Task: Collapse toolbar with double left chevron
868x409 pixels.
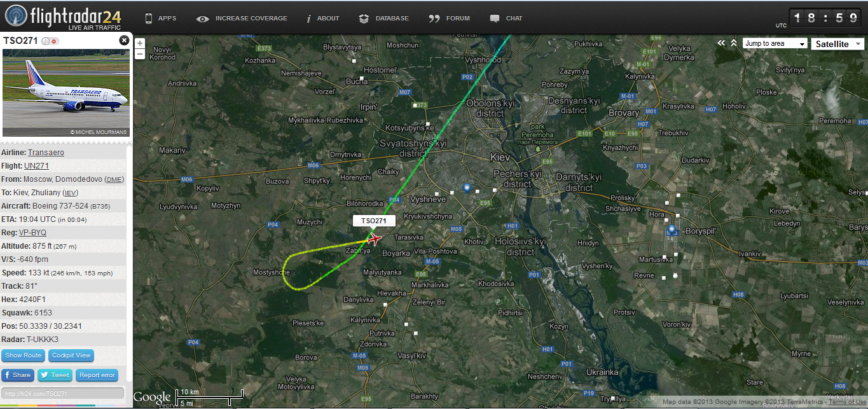Action: (x=722, y=43)
